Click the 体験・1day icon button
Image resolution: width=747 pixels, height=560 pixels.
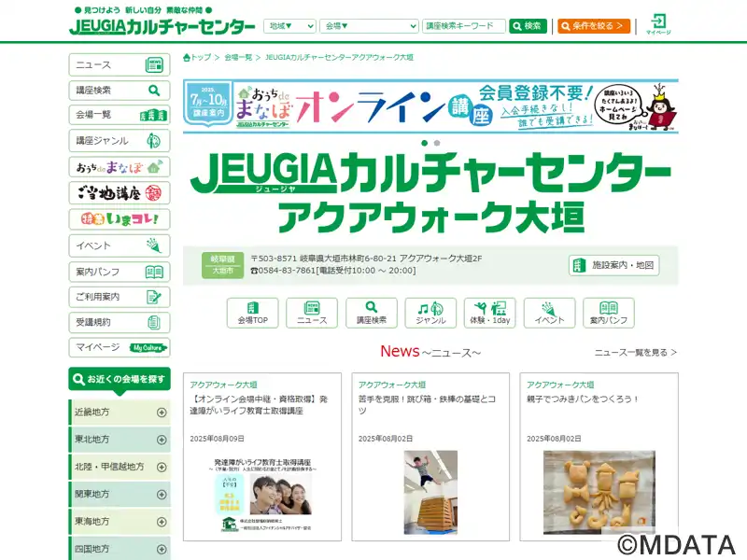pyautogui.click(x=489, y=313)
